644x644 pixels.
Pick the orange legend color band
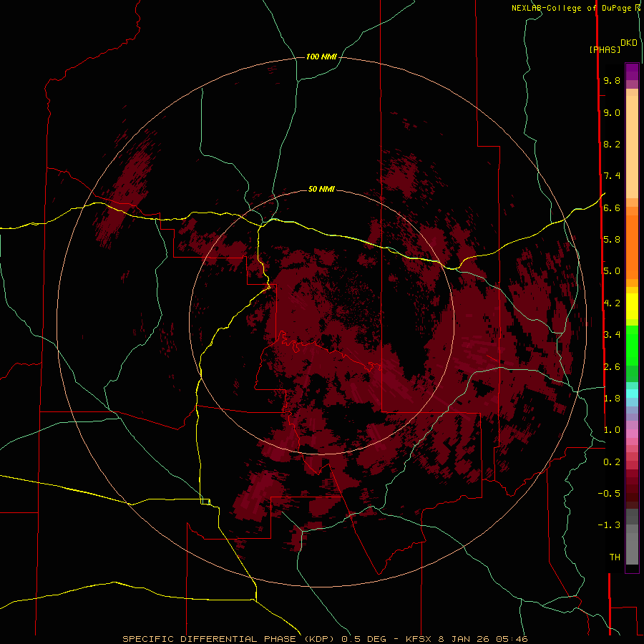[632, 248]
